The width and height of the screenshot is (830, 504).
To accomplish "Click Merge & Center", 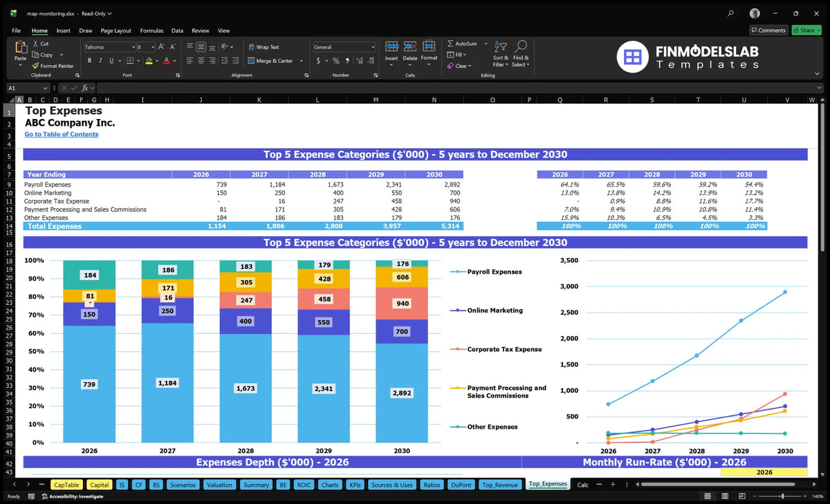I will (x=270, y=61).
